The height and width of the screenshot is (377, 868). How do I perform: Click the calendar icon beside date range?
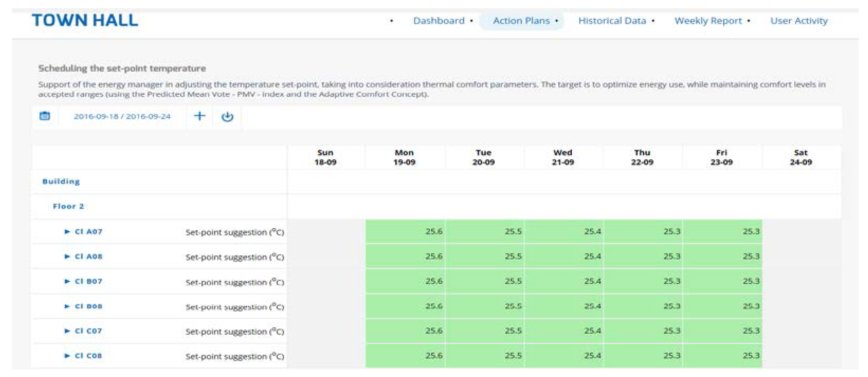coord(44,116)
